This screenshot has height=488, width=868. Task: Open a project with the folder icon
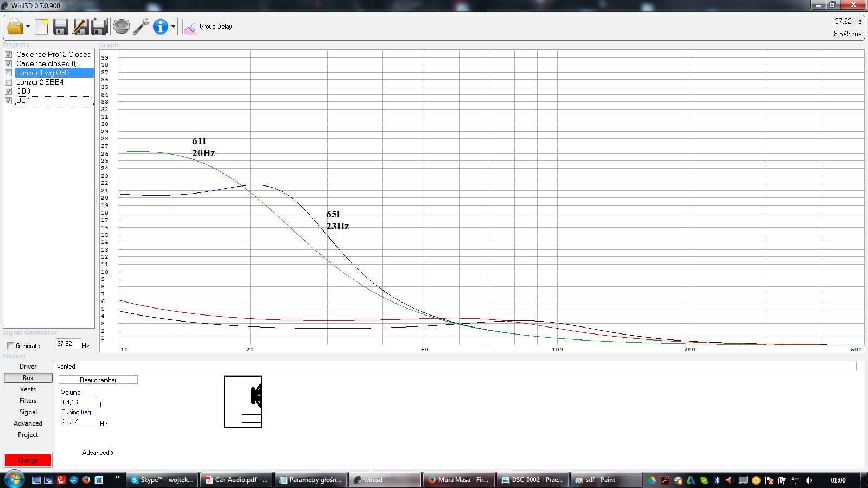15,27
